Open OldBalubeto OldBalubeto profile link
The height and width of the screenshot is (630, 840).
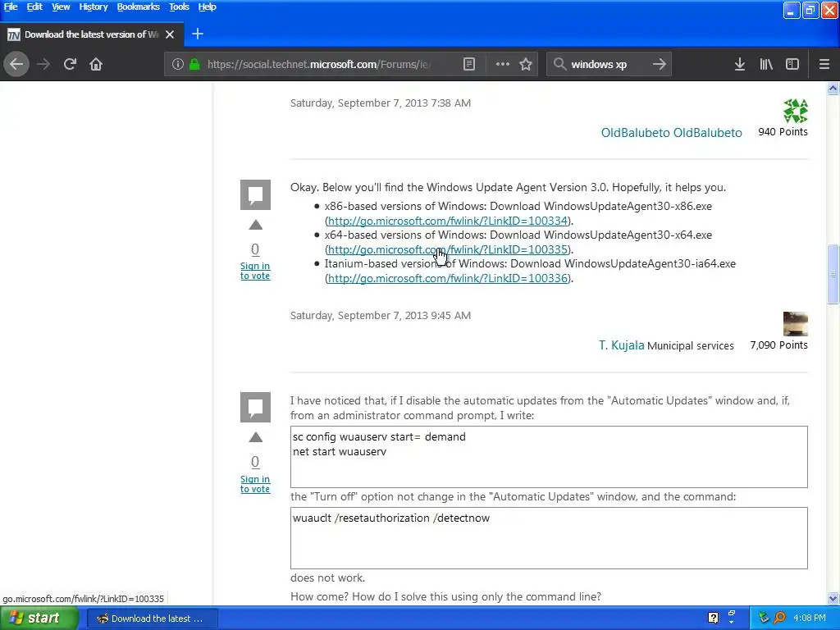point(671,133)
